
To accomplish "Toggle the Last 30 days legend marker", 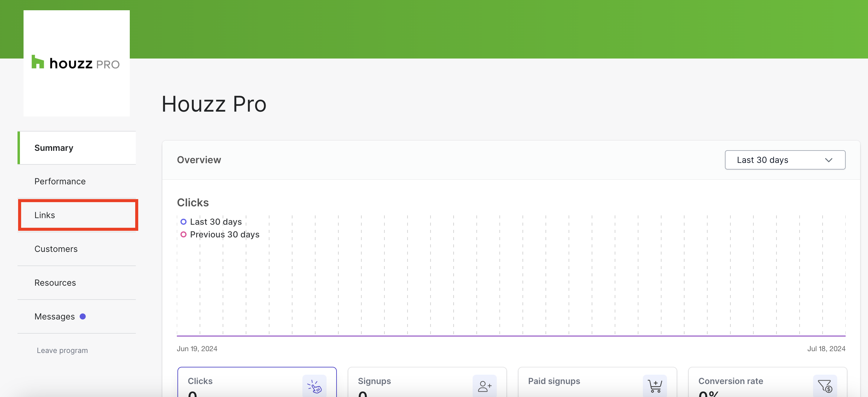I will 183,221.
